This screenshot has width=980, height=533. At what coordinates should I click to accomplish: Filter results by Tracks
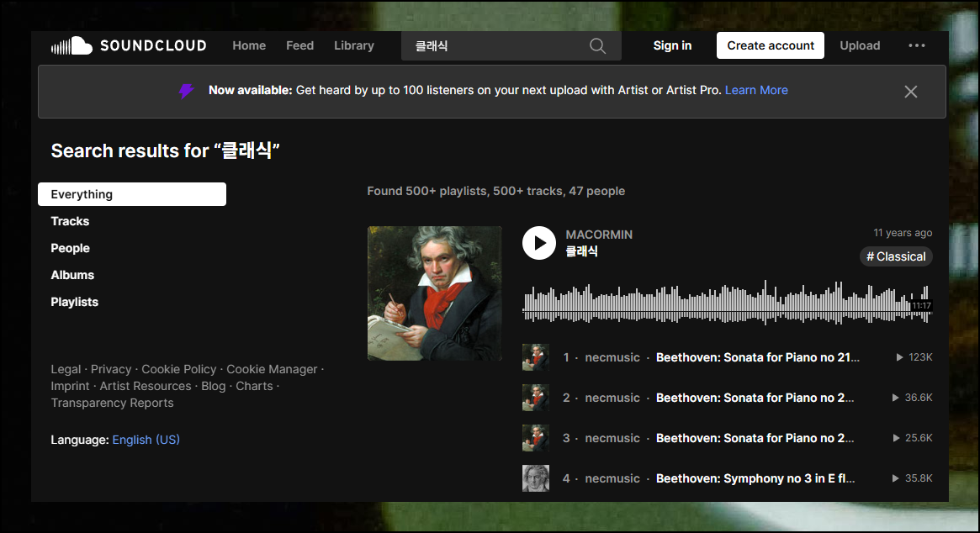(x=70, y=221)
